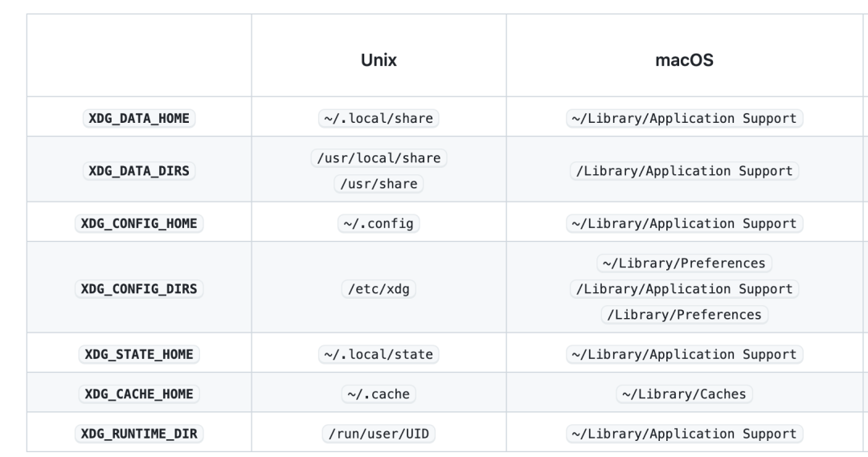Click the macOS column header
Viewport: 868px width, 457px height.
(x=684, y=60)
